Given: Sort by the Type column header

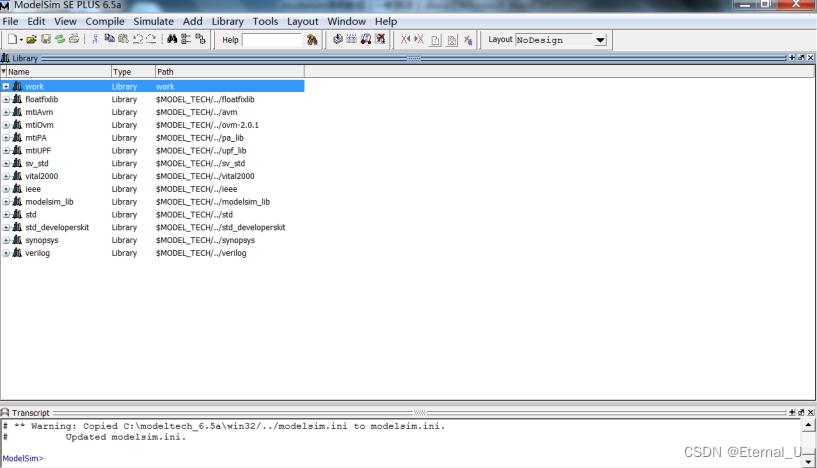Looking at the screenshot, I should pos(133,72).
